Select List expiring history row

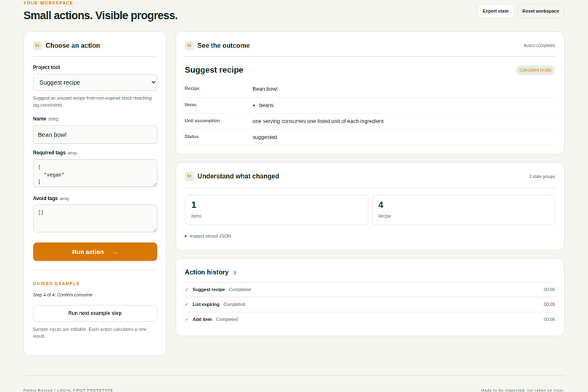(370, 304)
